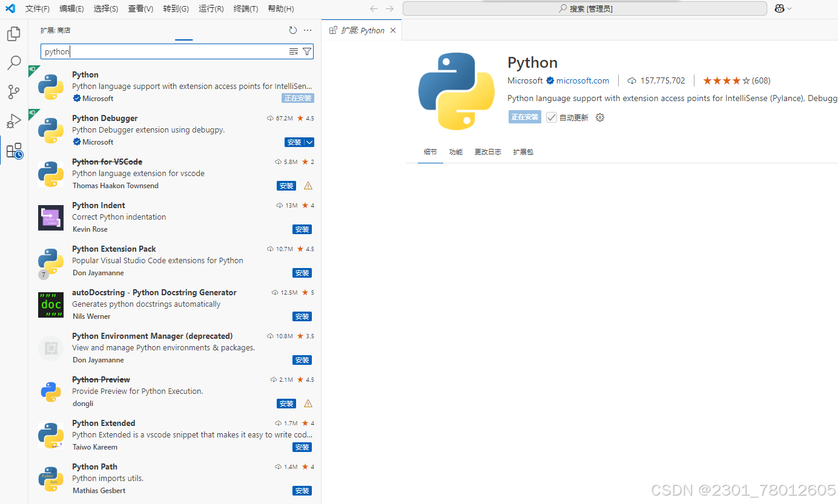Install the Python Extended extension
Screen dimensions: 838x504
click(302, 447)
